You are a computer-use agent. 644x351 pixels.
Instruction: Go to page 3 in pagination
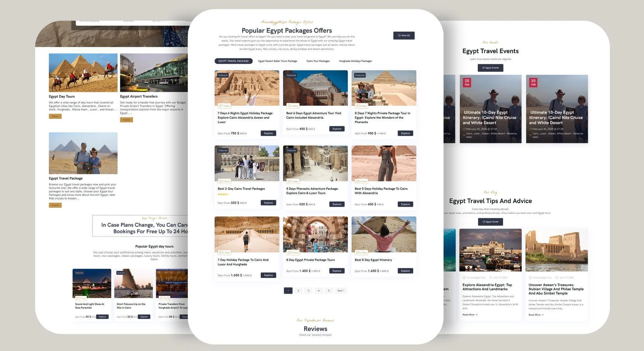(308, 291)
